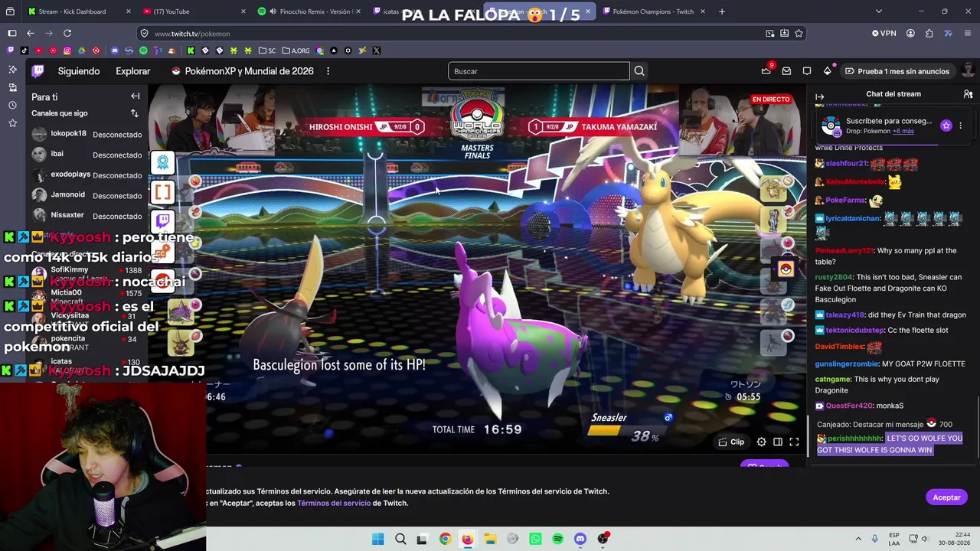Collapse the stream chat panel
Viewport: 980px width, 551px height.
pyautogui.click(x=819, y=96)
